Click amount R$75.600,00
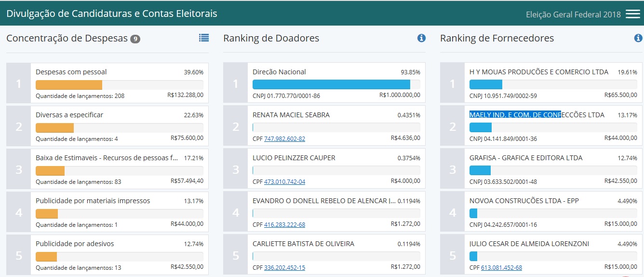644x277 pixels. point(187,138)
